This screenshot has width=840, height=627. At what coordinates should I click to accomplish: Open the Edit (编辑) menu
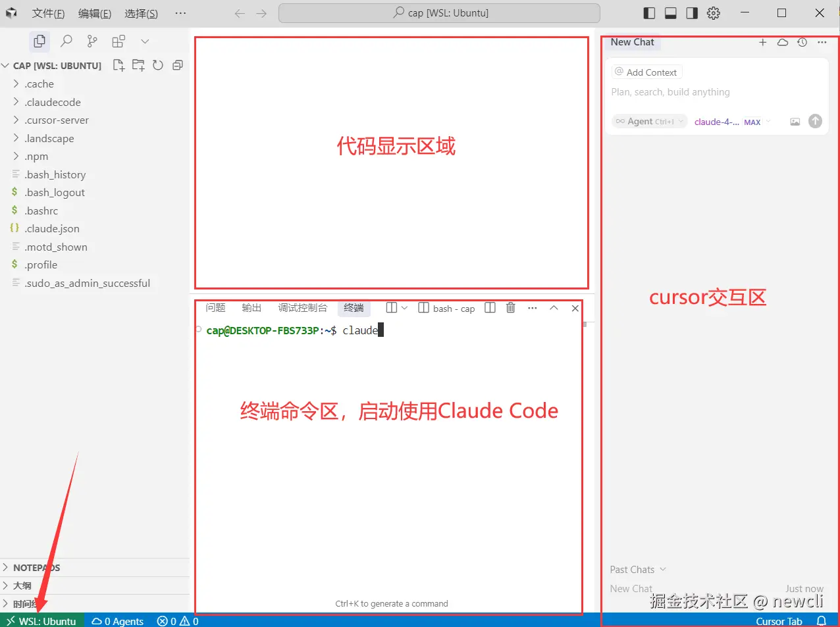coord(95,13)
